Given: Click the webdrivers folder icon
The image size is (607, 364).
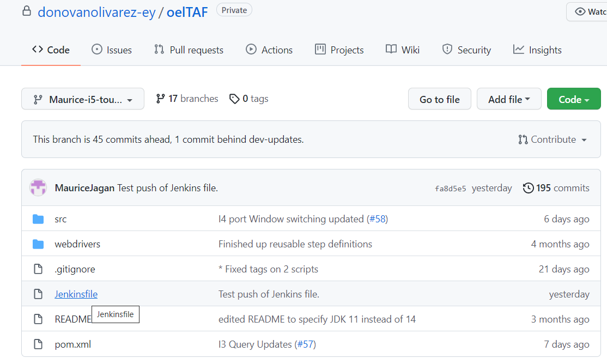Looking at the screenshot, I should 38,244.
